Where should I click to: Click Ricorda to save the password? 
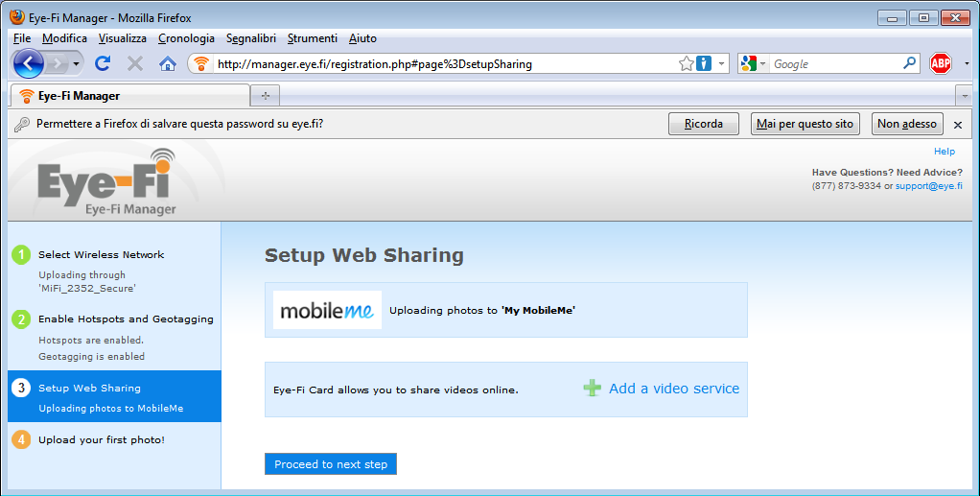[704, 124]
